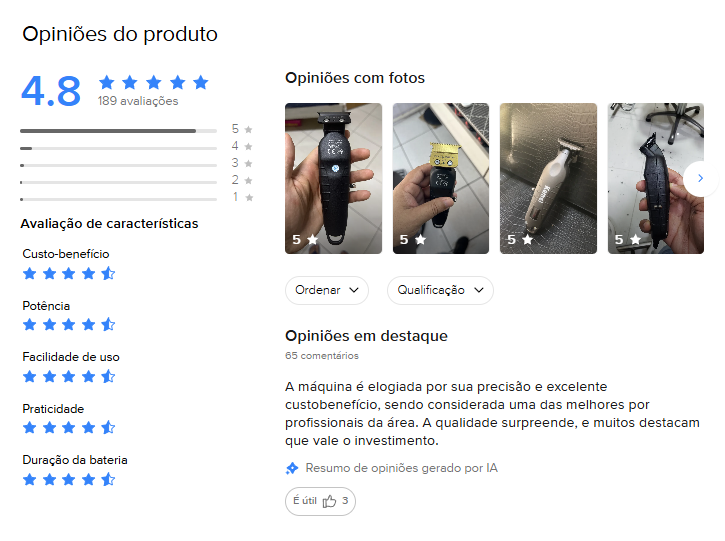The image size is (725, 541).
Task: Expand the Qualificação filter dropdown
Action: point(440,290)
